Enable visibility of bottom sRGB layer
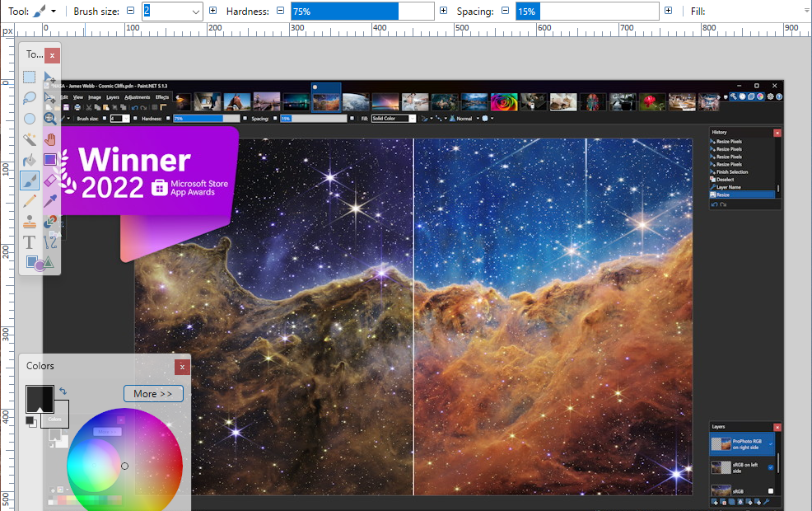This screenshot has height=511, width=812. pos(771,490)
